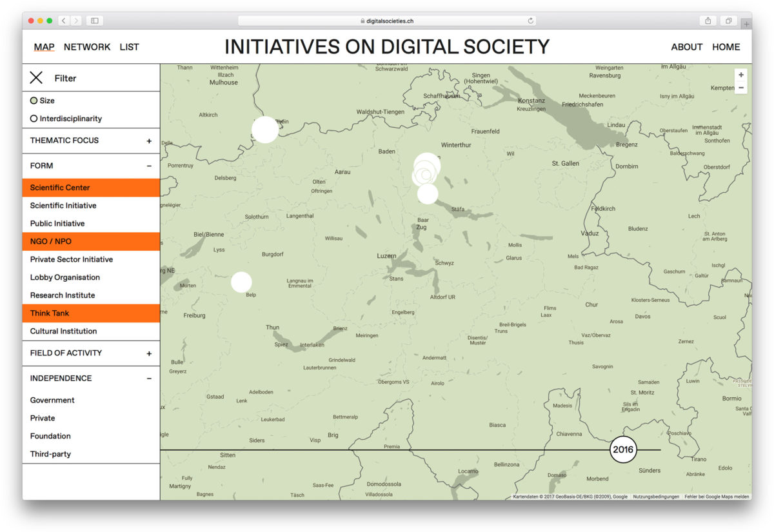The width and height of the screenshot is (774, 532).
Task: Disable the Think Tank filter
Action: click(x=91, y=313)
